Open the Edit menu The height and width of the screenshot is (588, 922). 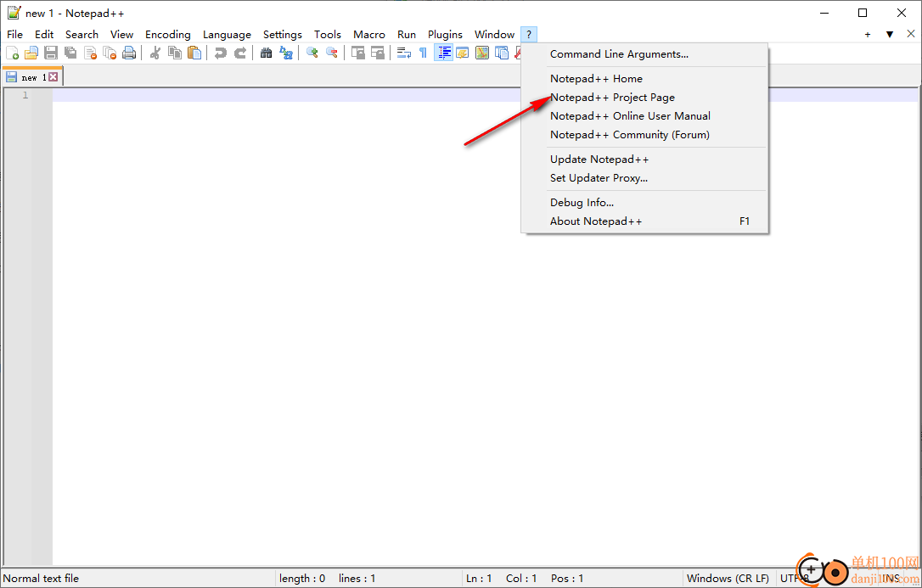44,35
